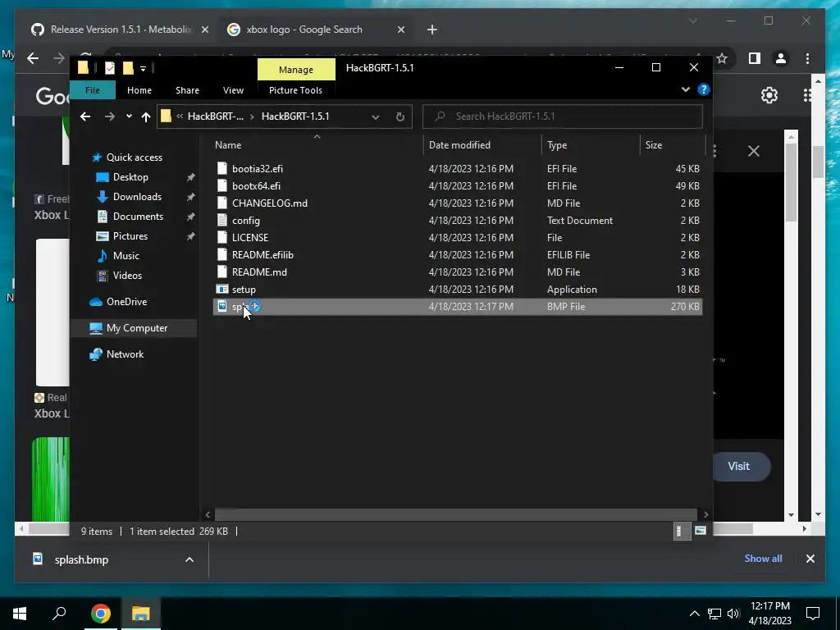The image size is (840, 630).
Task: Open Downloads in navigation pane
Action: pyautogui.click(x=137, y=197)
